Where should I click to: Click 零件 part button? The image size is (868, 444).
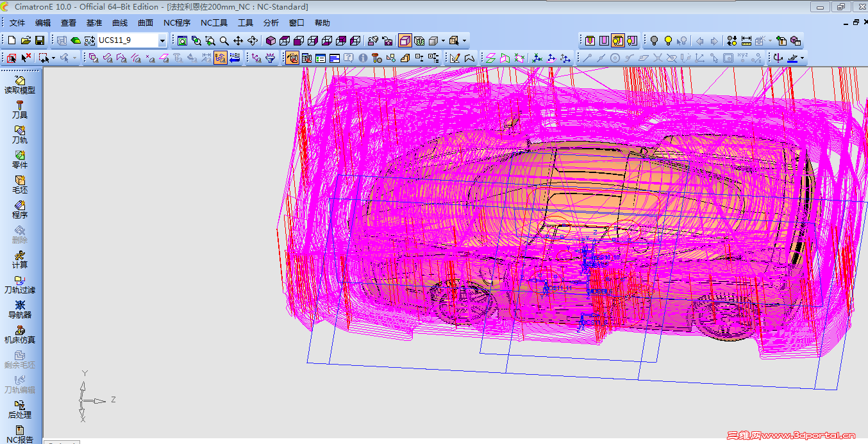pos(20,160)
